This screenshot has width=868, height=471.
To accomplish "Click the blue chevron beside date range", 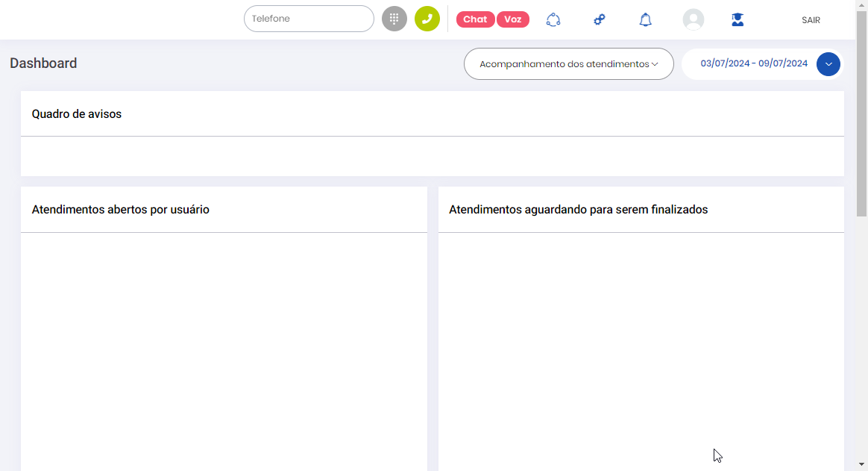I will (x=828, y=64).
